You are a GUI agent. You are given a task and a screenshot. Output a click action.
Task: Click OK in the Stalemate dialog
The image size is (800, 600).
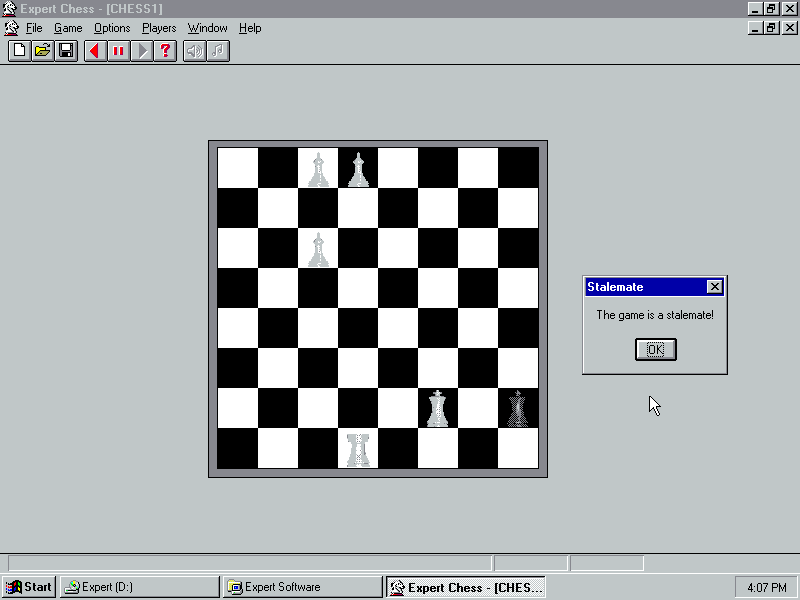pos(656,349)
